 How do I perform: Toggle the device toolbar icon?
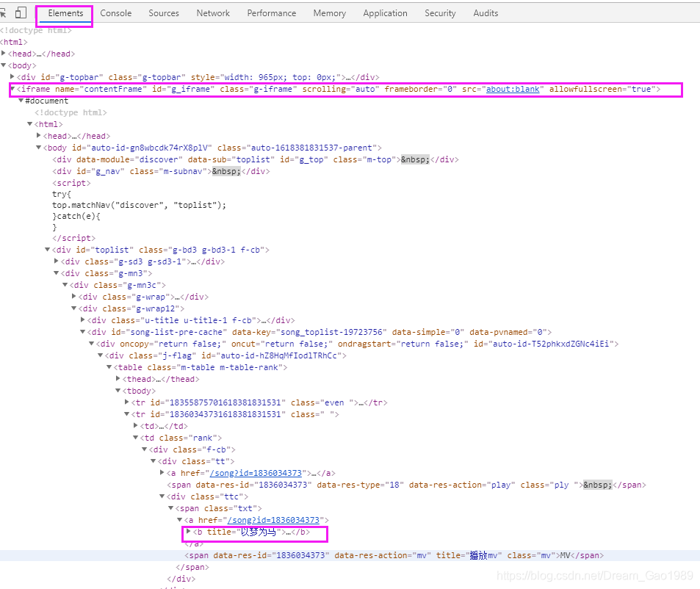pyautogui.click(x=21, y=12)
